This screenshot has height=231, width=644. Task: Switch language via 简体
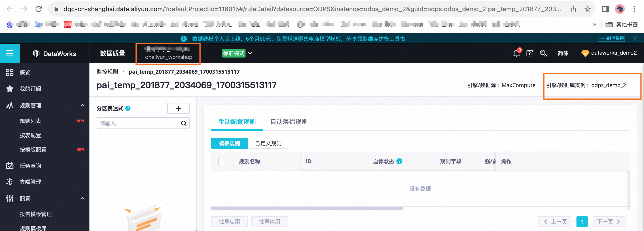tap(563, 53)
